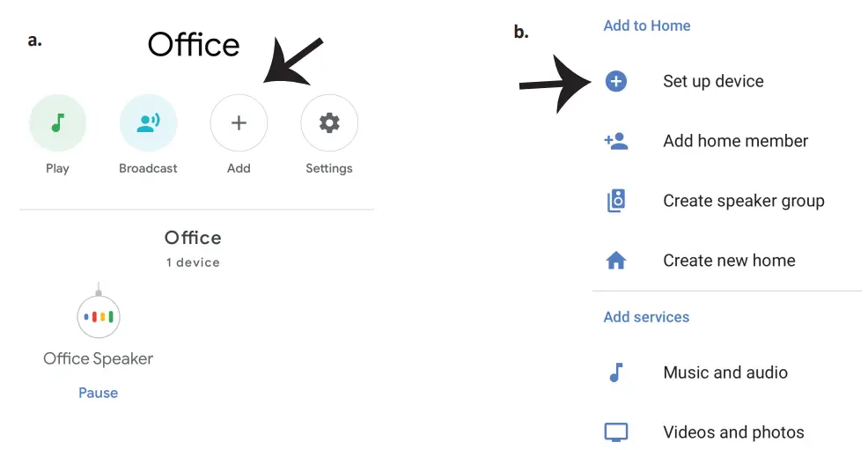Tap the Add home member person icon
This screenshot has height=450, width=868.
click(616, 141)
